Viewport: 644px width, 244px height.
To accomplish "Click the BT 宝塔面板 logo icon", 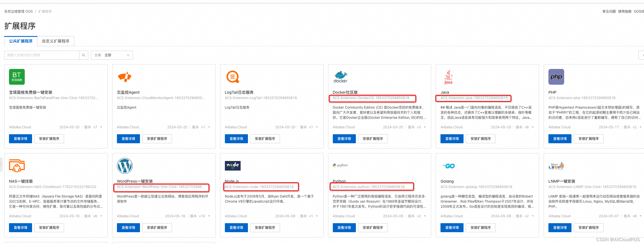I will click(17, 77).
